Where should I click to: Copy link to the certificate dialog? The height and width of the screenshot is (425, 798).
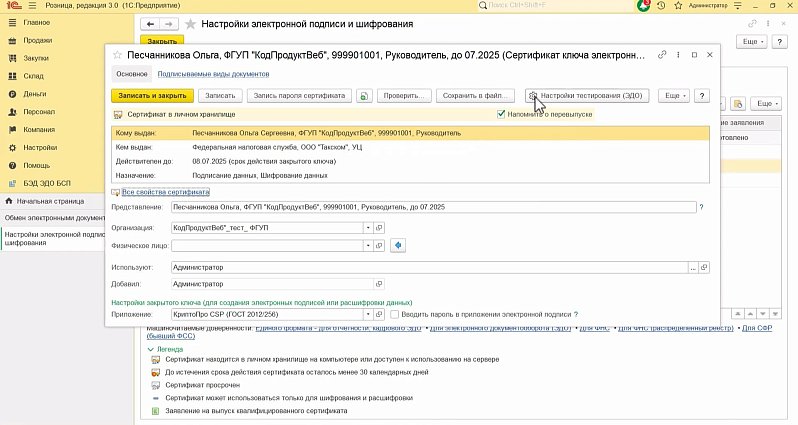662,55
